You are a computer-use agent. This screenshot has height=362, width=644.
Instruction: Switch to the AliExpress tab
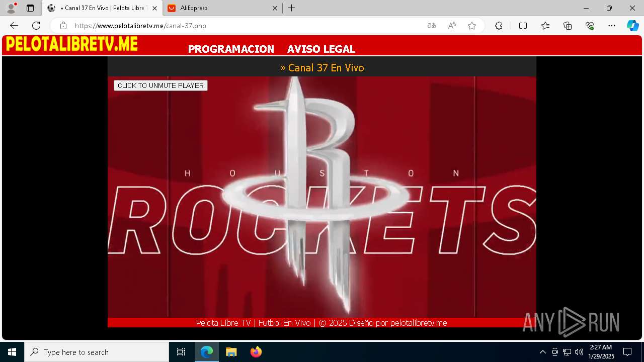(x=221, y=8)
